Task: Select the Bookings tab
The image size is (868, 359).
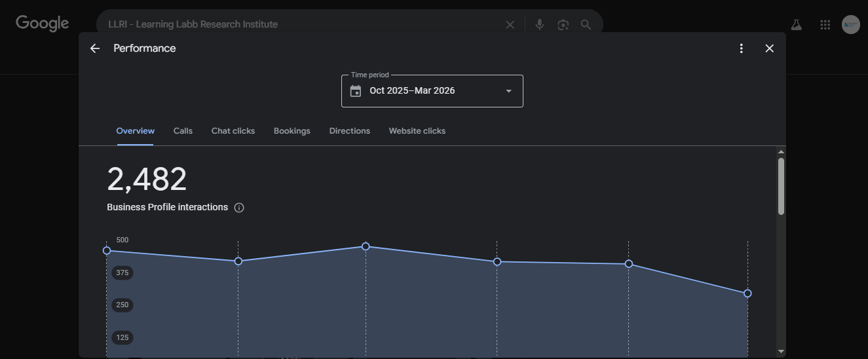Action: click(292, 131)
